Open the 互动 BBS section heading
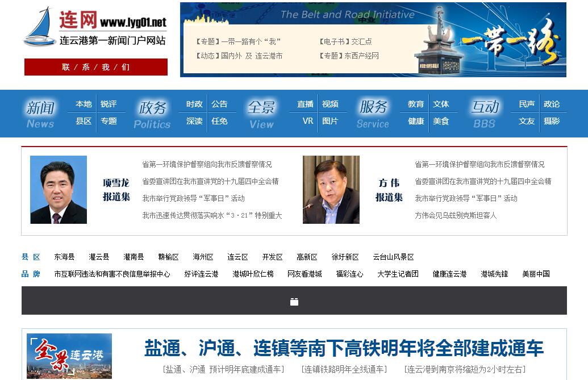 click(485, 114)
